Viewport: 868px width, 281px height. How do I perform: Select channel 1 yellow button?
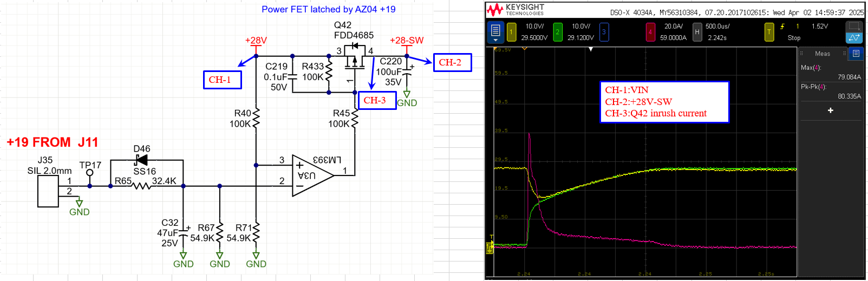[511, 32]
